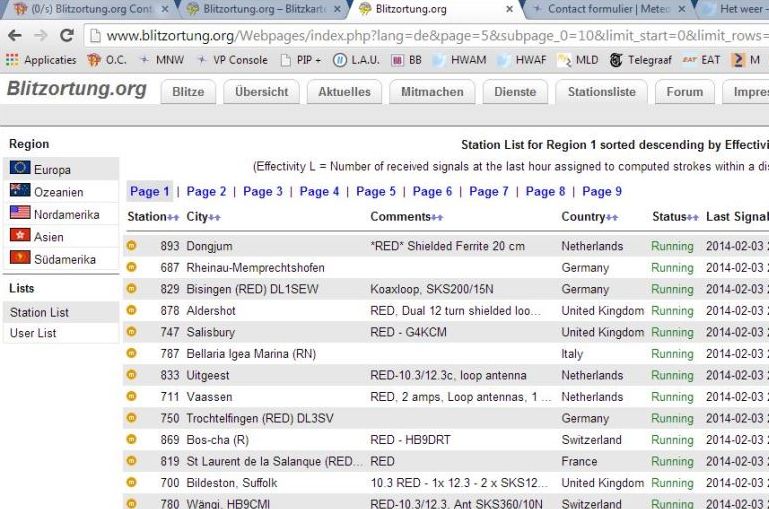Open the MNW bookmark
This screenshot has width=769, height=509.
coord(162,60)
